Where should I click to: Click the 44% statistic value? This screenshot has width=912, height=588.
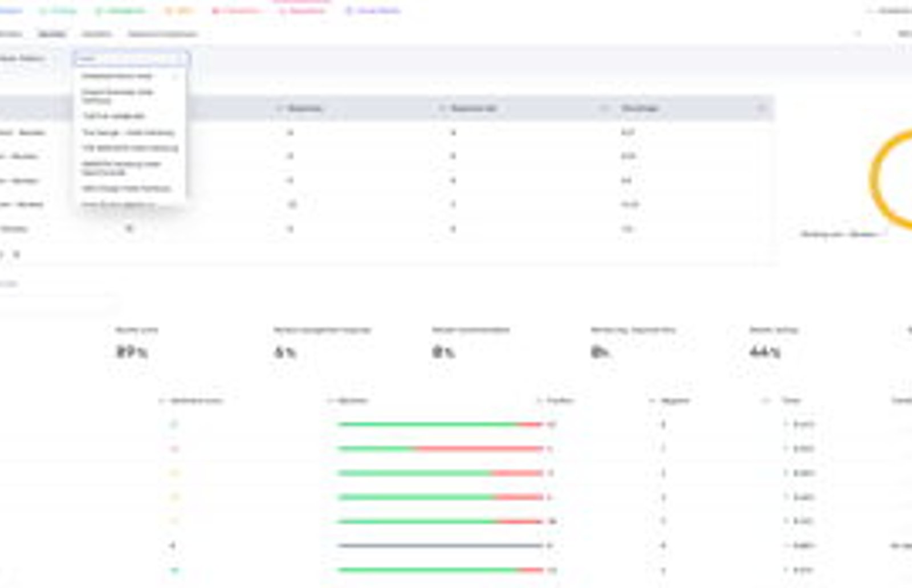click(x=765, y=352)
